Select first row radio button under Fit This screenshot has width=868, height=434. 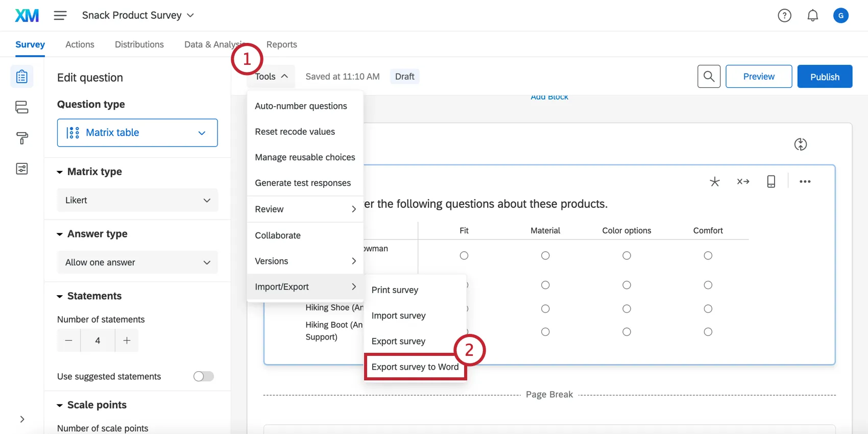coord(464,255)
